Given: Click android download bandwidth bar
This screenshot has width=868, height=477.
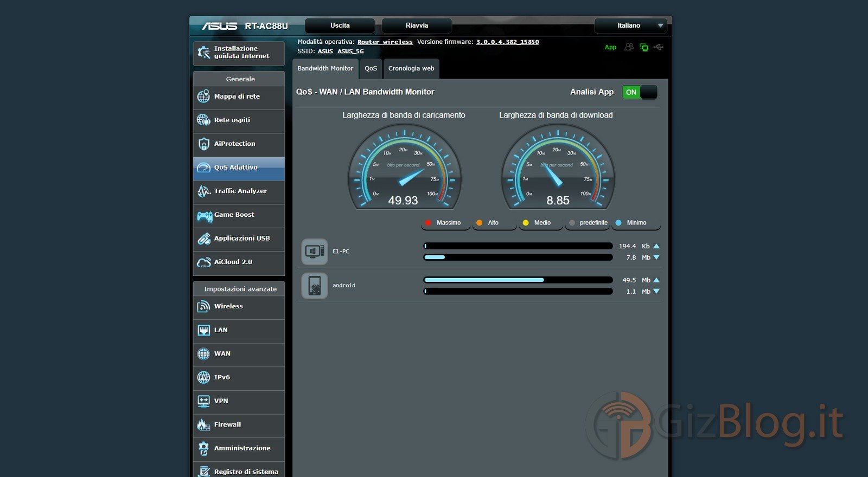Looking at the screenshot, I should pos(518,292).
